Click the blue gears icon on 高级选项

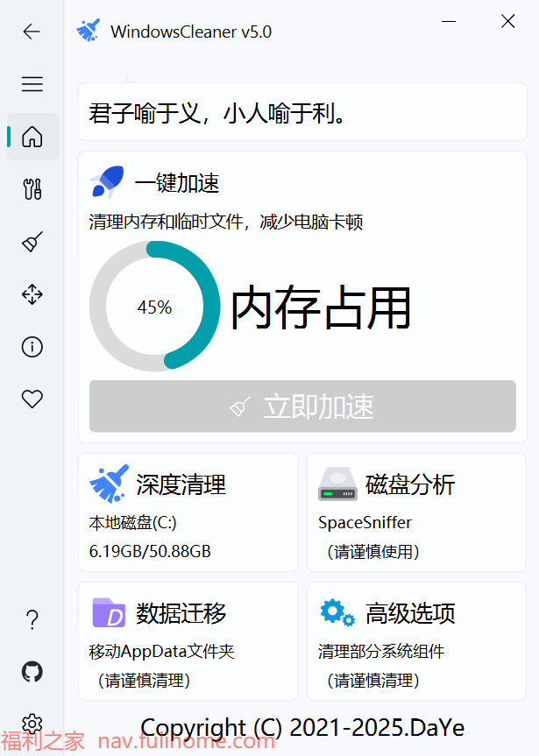click(337, 613)
